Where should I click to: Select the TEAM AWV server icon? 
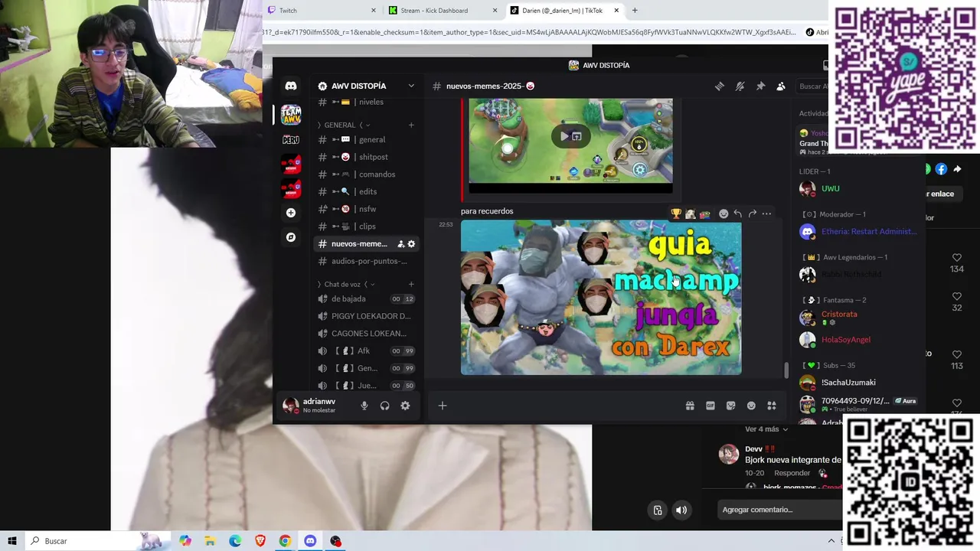click(291, 115)
